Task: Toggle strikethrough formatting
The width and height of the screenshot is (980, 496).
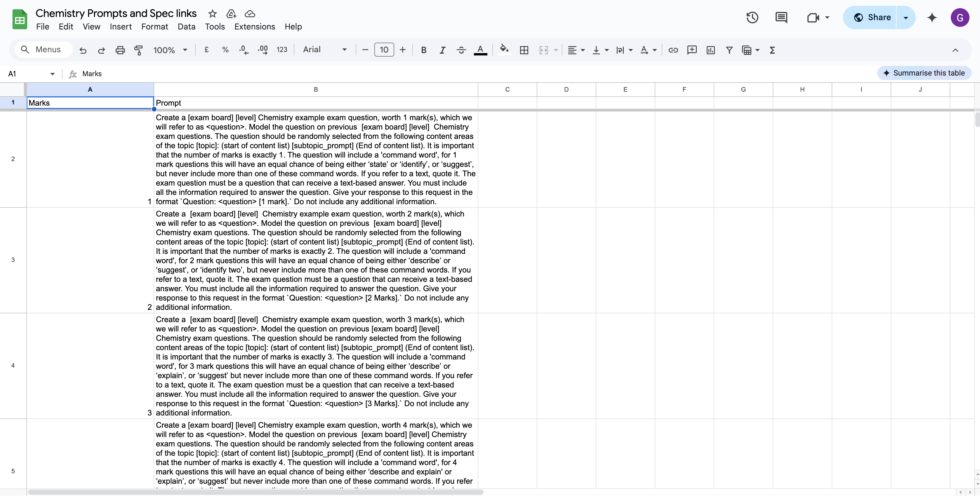Action: coord(461,50)
